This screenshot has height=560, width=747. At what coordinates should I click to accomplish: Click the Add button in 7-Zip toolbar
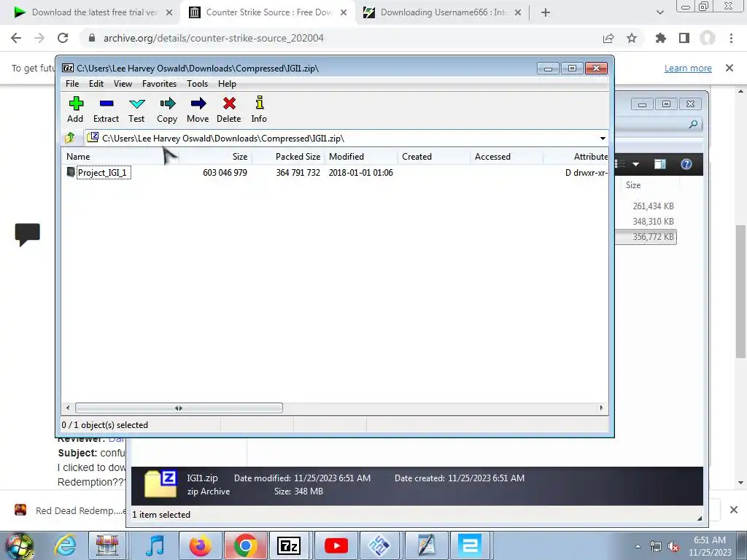pos(75,109)
